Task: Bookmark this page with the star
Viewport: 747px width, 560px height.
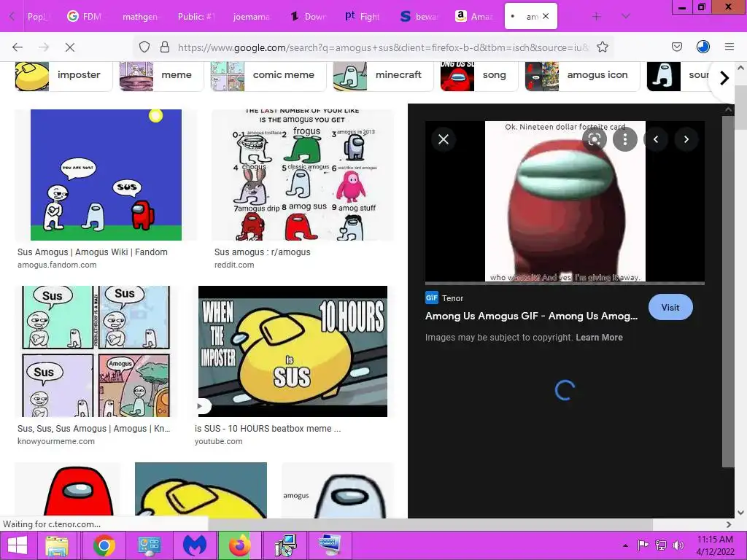Action: (x=602, y=47)
